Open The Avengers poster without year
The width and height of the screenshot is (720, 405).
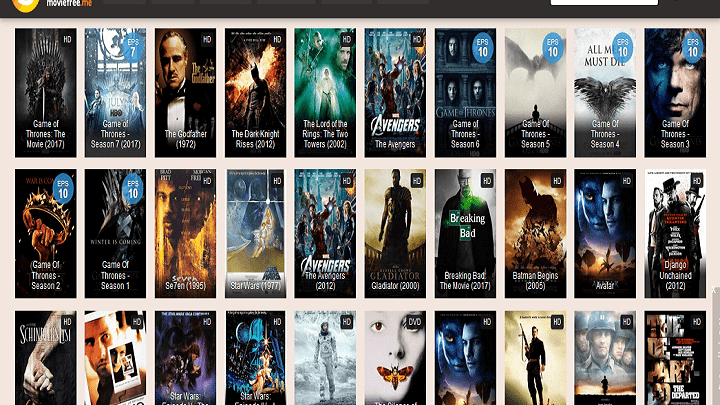tap(395, 93)
